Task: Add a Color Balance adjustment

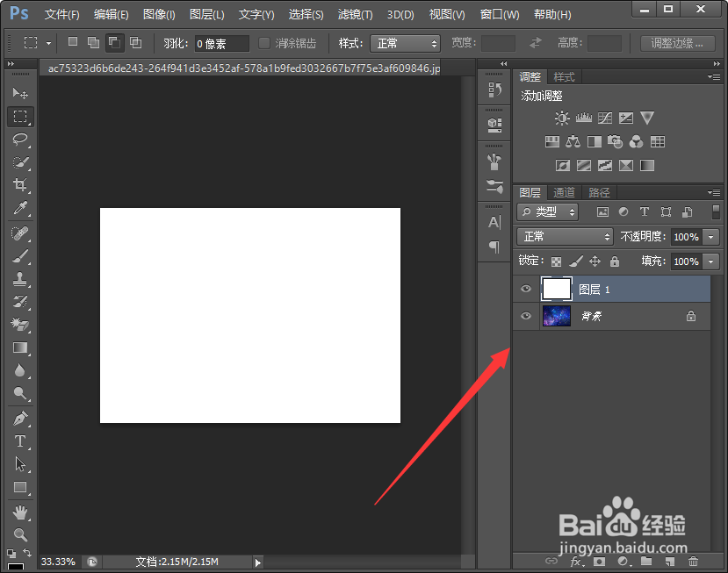Action: tap(573, 141)
